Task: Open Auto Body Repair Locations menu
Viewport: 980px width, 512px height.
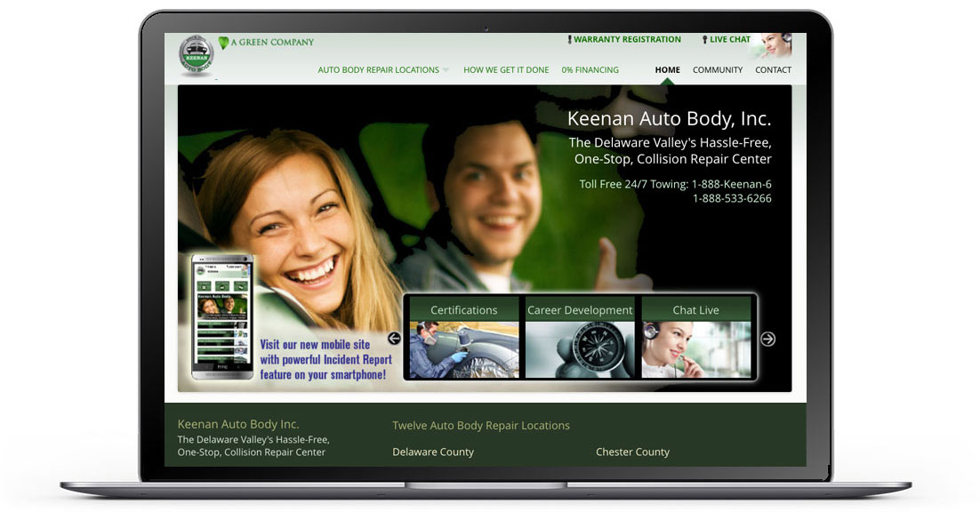Action: [x=378, y=70]
